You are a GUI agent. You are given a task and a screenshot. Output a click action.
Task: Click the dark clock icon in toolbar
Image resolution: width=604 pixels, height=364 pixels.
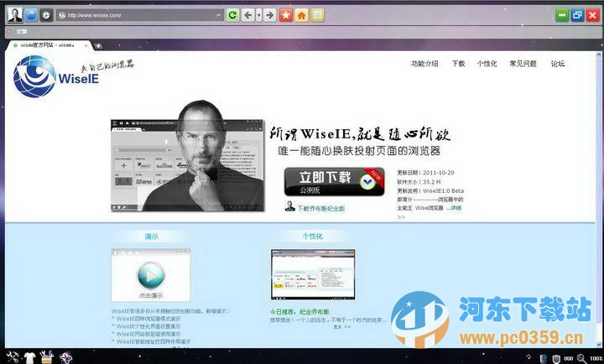(47, 15)
